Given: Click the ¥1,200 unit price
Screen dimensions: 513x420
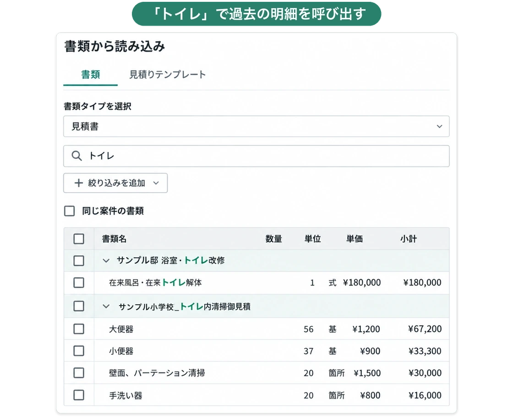Looking at the screenshot, I should click(366, 329).
